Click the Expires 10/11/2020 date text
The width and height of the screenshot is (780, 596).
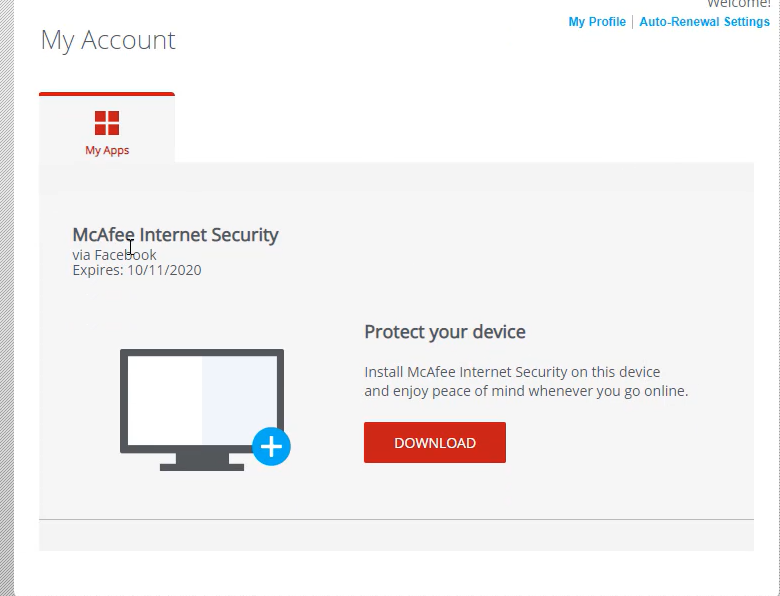[137, 270]
